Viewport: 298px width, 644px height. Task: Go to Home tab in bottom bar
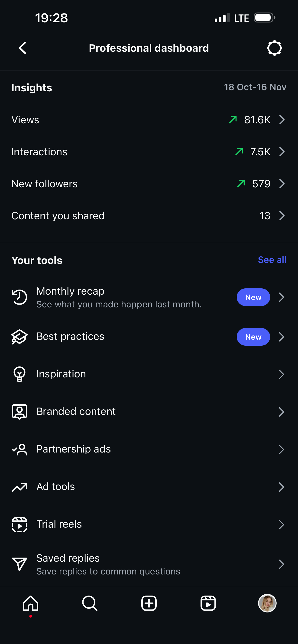coord(31,603)
